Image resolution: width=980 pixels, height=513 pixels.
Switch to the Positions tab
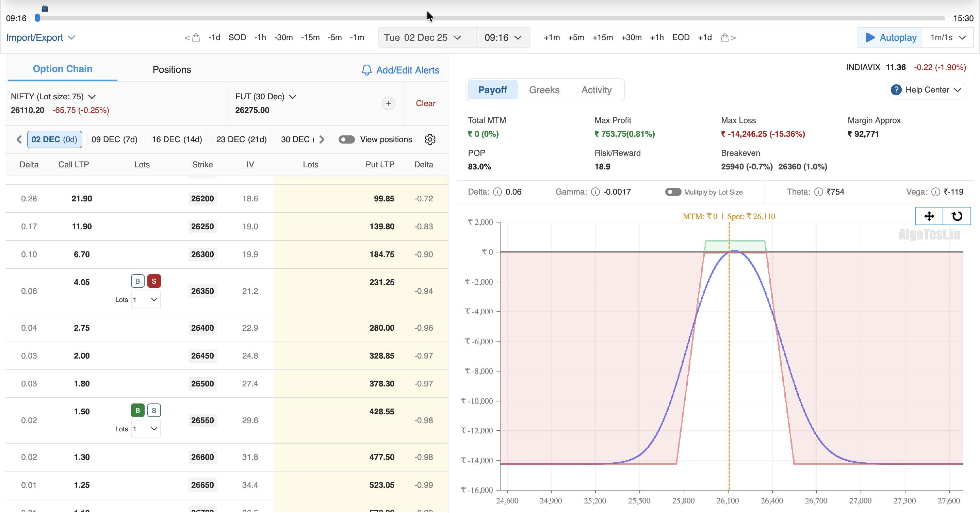tap(171, 70)
